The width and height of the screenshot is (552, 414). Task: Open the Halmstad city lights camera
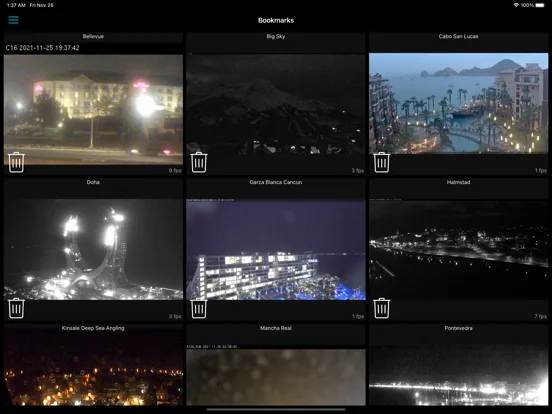coord(458,250)
